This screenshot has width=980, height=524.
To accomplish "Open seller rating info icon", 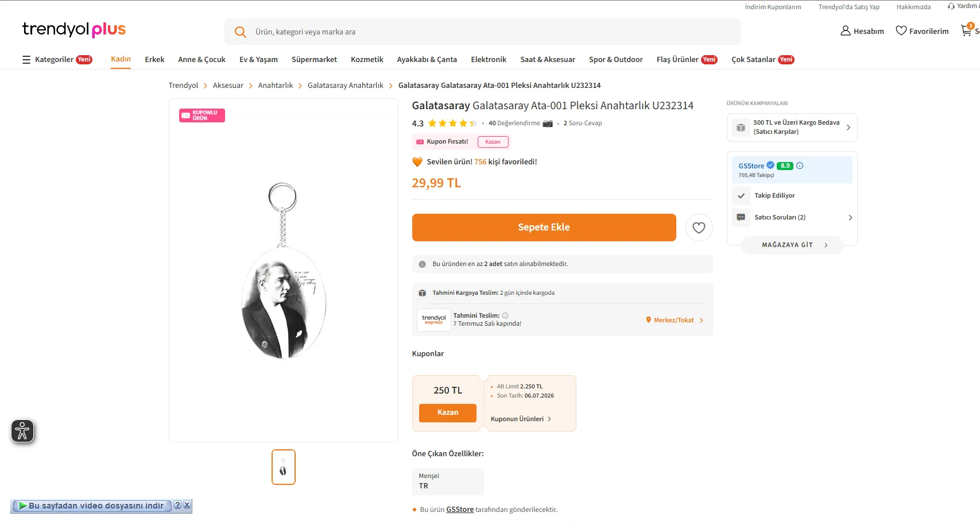I will coord(800,166).
